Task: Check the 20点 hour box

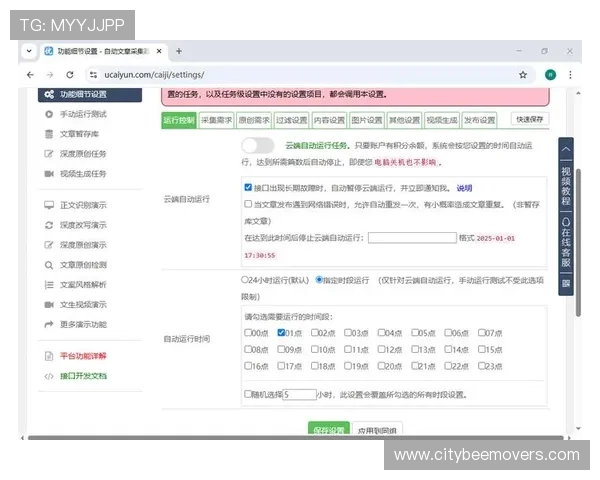Action: click(382, 366)
